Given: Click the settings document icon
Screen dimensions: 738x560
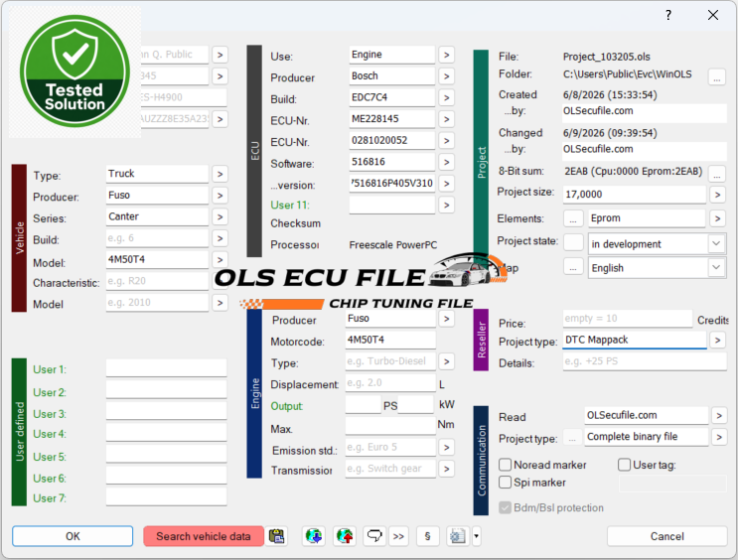Looking at the screenshot, I should point(458,536).
